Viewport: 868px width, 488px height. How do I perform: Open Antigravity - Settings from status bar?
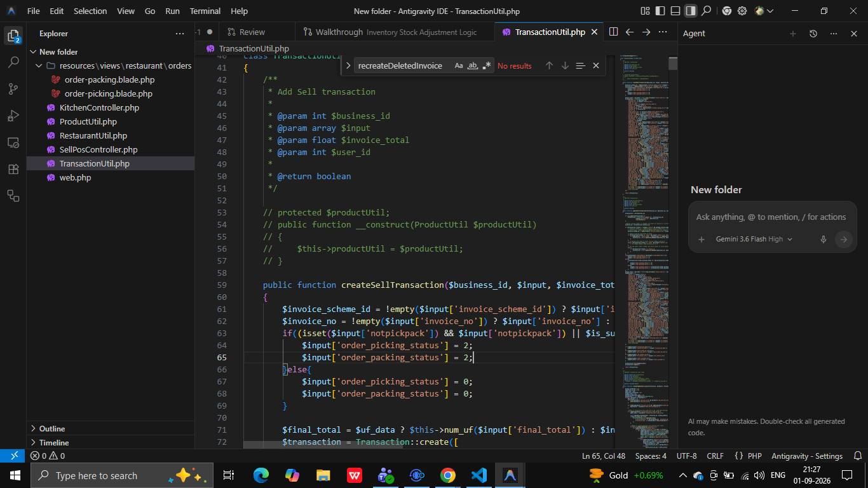coord(806,456)
